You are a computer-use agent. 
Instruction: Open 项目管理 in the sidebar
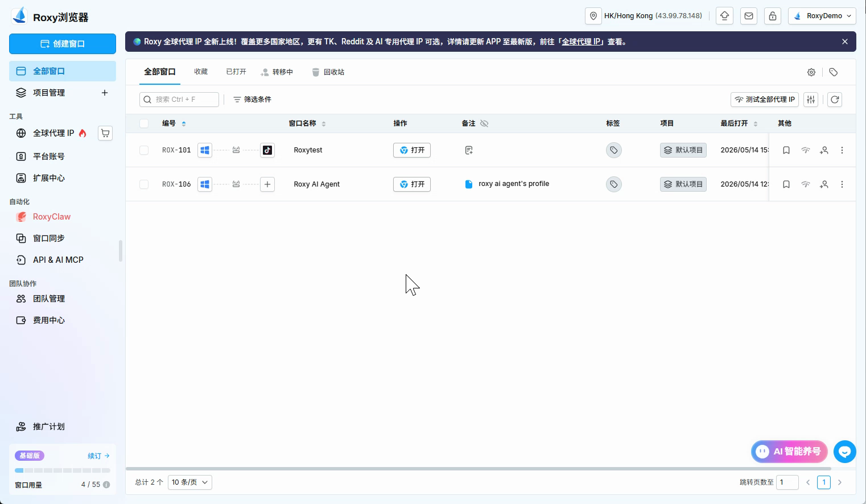pos(49,93)
